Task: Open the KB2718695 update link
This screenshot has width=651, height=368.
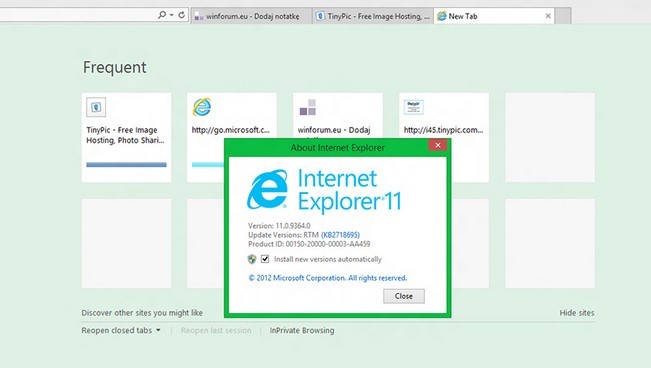Action: 340,235
